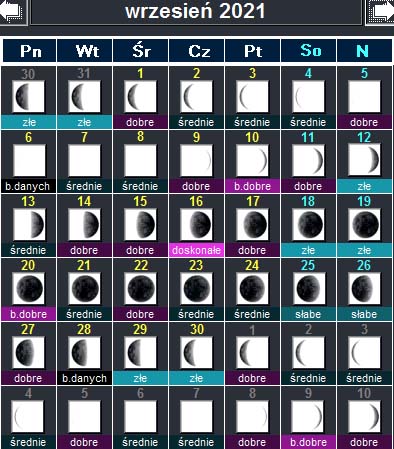Click moon icon for October 1
Image resolution: width=394 pixels, height=449 pixels.
click(x=252, y=353)
